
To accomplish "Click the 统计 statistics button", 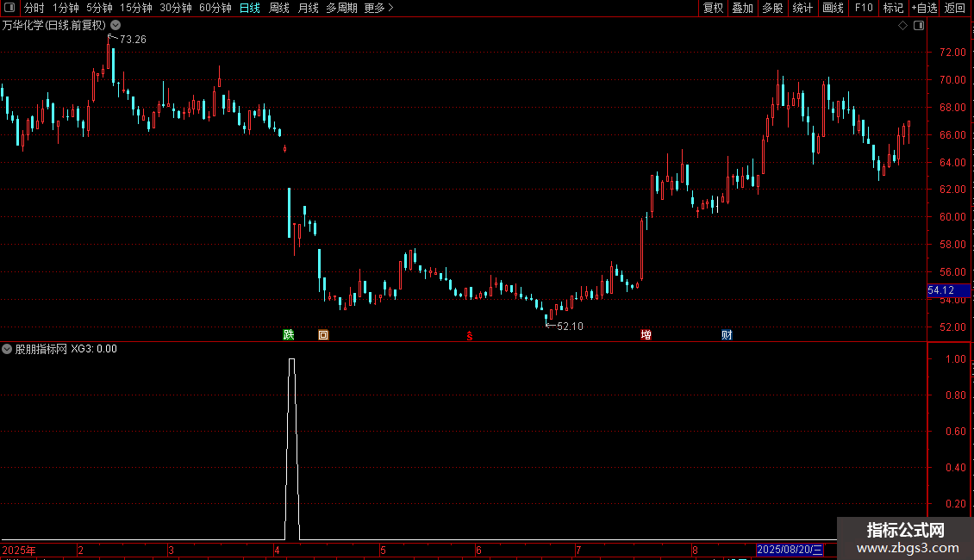I will pos(802,8).
